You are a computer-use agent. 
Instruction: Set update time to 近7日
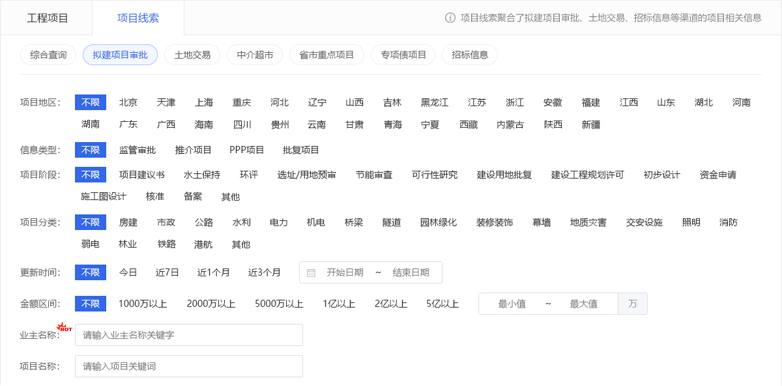[x=167, y=272]
